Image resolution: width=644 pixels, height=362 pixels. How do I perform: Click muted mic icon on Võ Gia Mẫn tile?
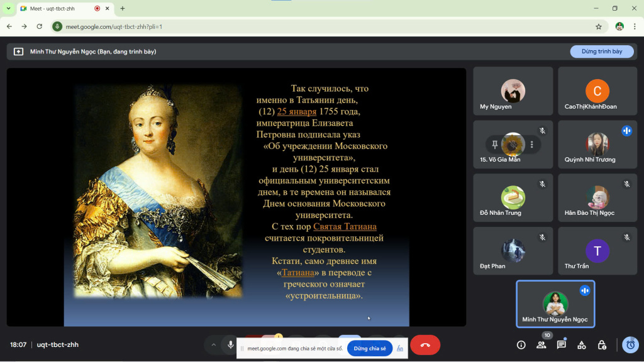point(543,131)
